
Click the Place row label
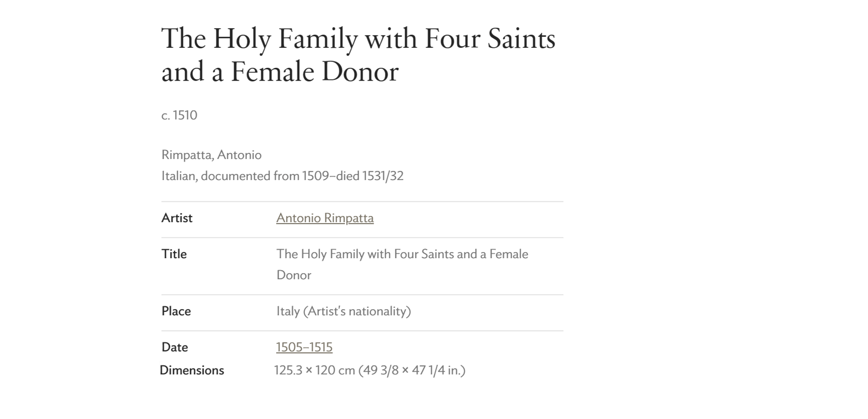[x=176, y=312]
